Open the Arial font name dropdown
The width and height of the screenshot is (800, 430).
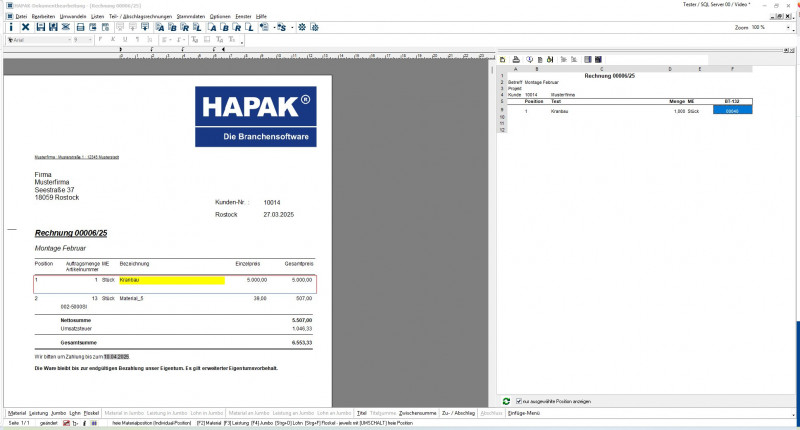pyautogui.click(x=69, y=40)
